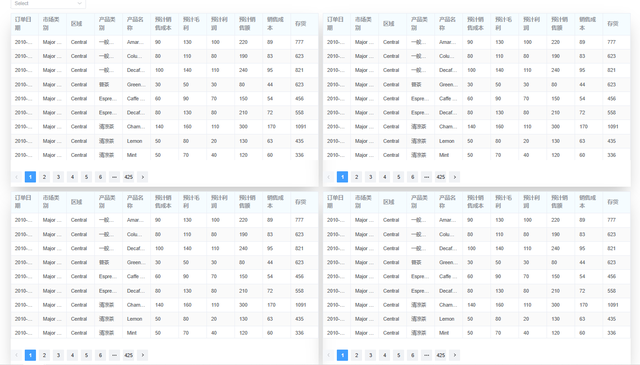
Task: Click the Mint row in top-right table
Action: (477, 155)
